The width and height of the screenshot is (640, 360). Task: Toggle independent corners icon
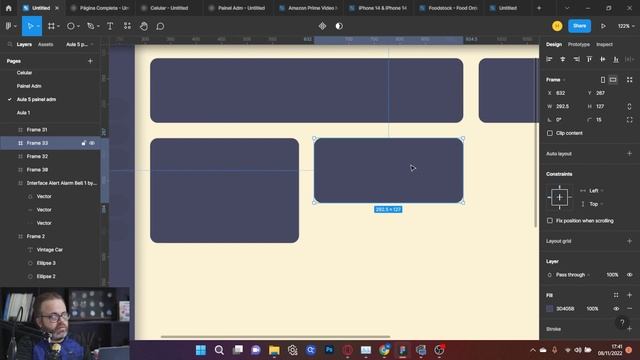point(630,120)
